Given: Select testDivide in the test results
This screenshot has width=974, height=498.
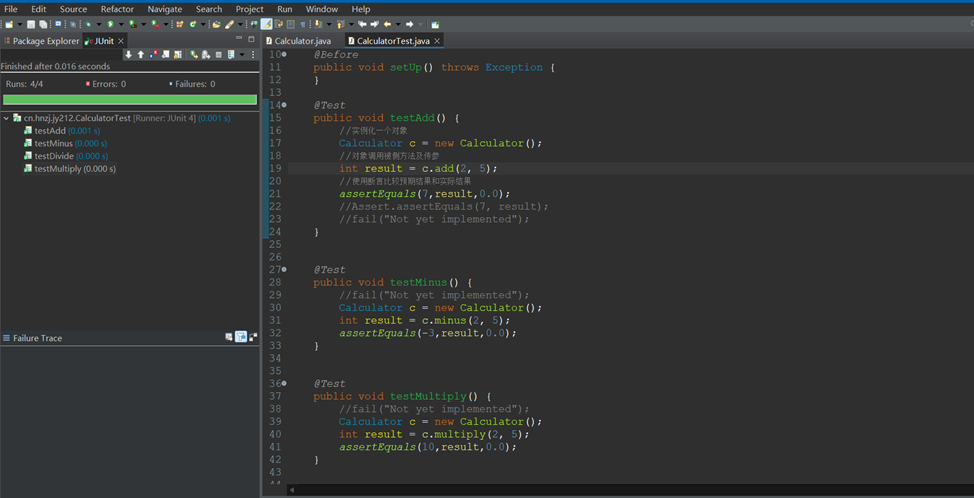Looking at the screenshot, I should 56,156.
